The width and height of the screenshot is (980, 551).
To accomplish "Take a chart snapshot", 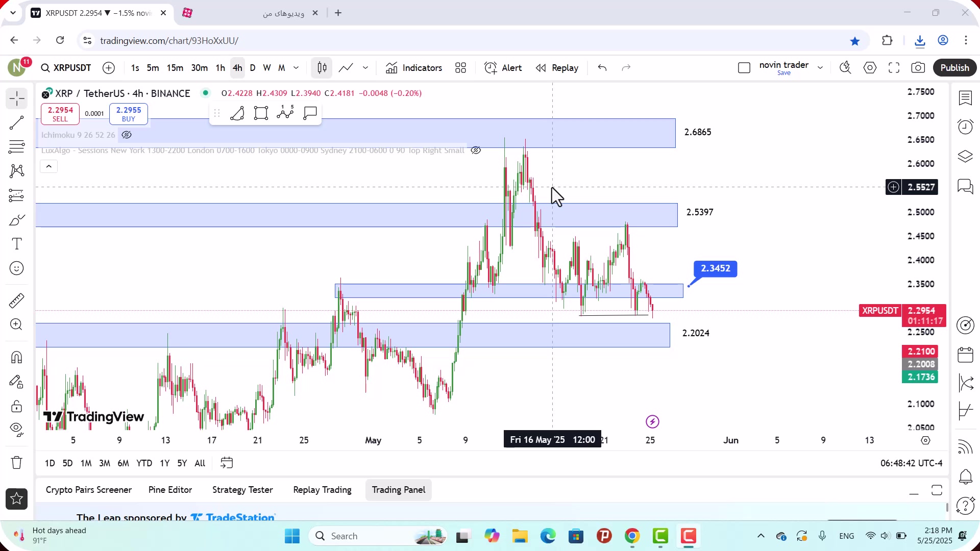I will tap(918, 68).
